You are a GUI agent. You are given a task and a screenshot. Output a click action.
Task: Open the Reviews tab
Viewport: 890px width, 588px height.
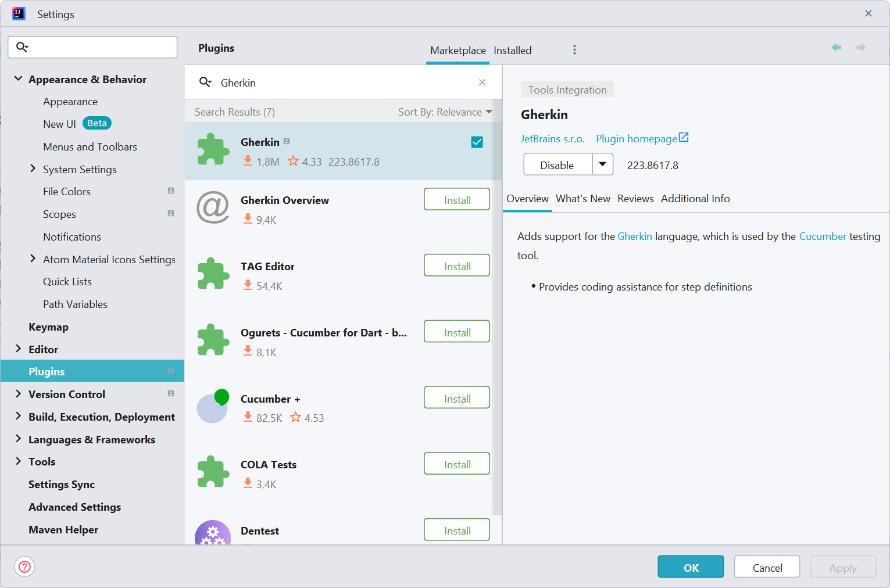[635, 199]
